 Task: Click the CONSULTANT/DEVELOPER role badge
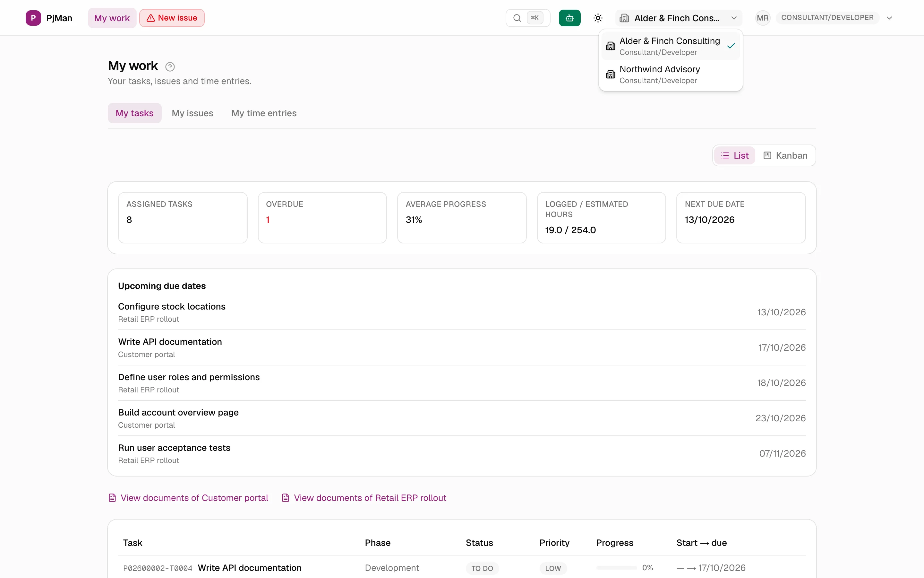(x=827, y=18)
